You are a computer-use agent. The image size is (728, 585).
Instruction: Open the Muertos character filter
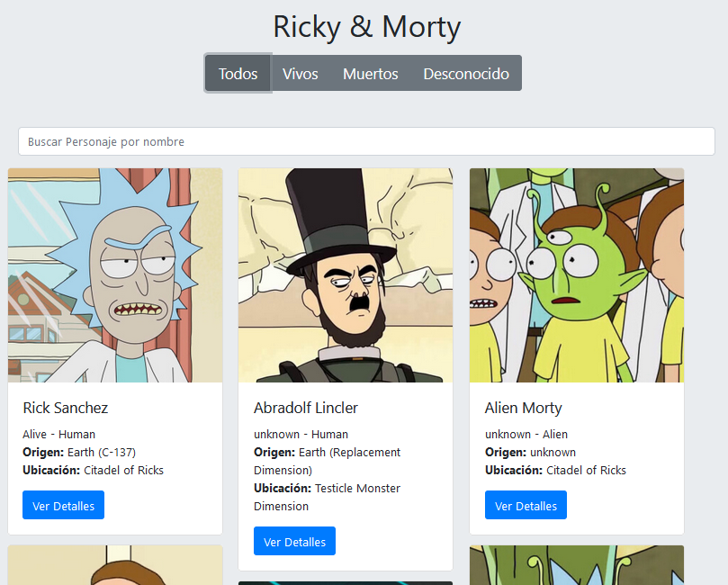[370, 73]
